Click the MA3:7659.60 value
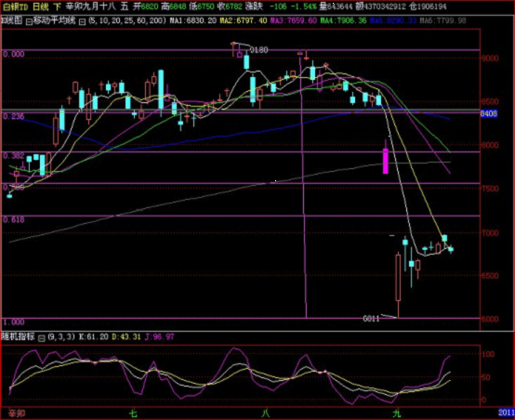The image size is (515, 420). [x=294, y=20]
